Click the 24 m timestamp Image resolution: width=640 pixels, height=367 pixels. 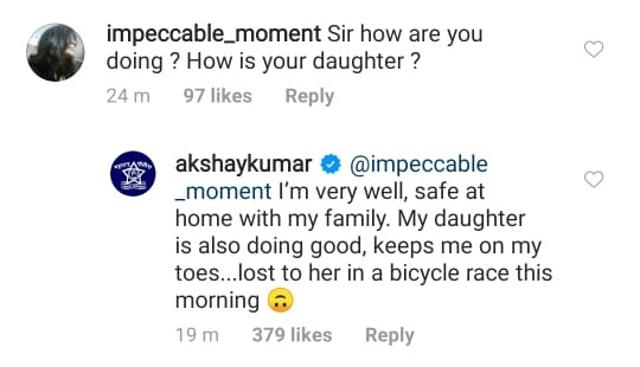point(128,96)
